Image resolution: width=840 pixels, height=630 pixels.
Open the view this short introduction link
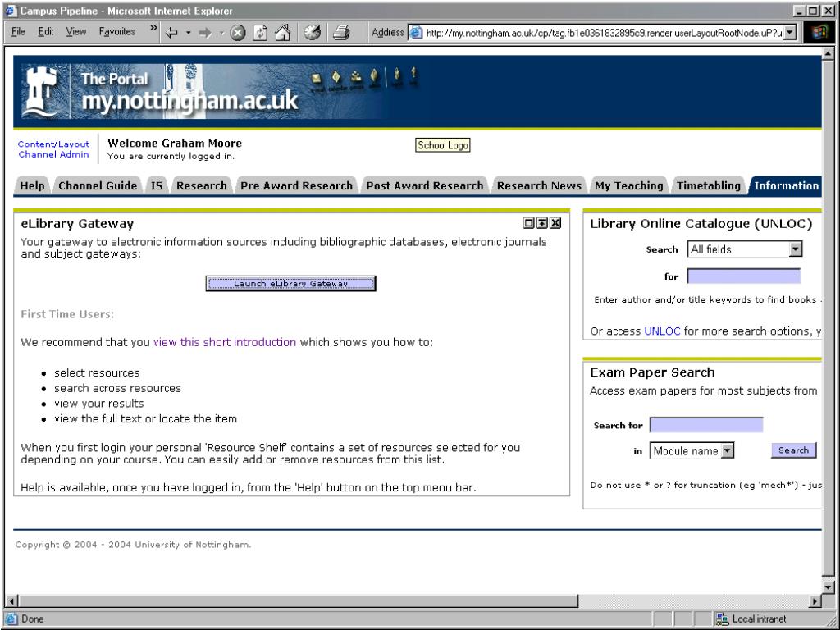pos(225,342)
